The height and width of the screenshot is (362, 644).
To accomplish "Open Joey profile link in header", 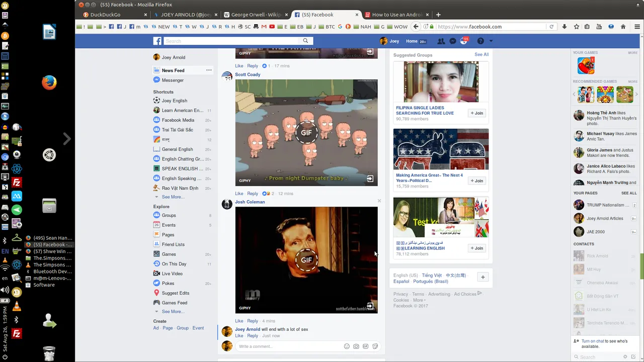I will 389,41.
